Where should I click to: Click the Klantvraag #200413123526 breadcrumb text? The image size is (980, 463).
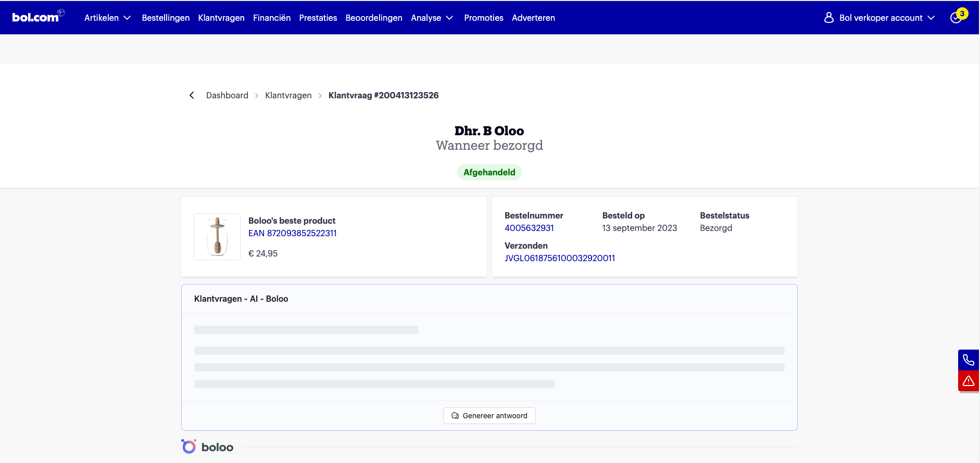pos(384,95)
